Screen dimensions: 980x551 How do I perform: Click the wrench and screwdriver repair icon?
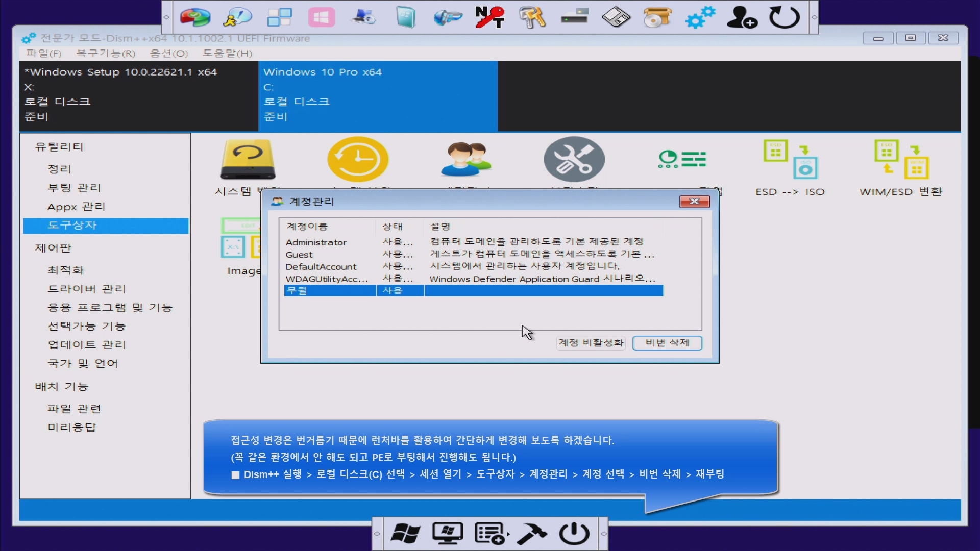coord(574,159)
